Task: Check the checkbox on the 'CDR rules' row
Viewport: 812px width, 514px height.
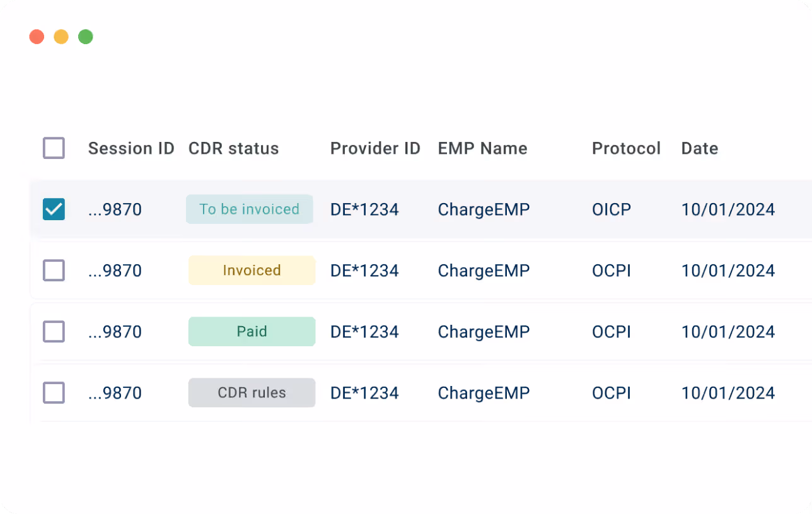Action: [x=54, y=392]
